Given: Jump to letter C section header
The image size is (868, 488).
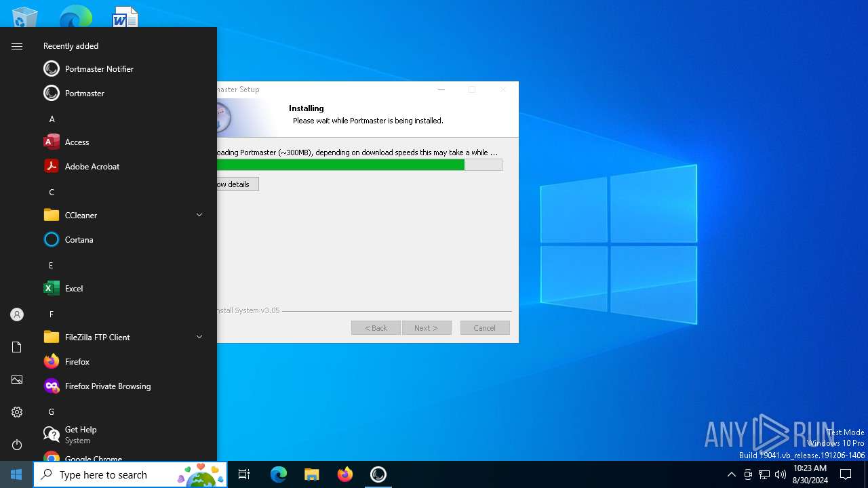Looking at the screenshot, I should click(52, 192).
